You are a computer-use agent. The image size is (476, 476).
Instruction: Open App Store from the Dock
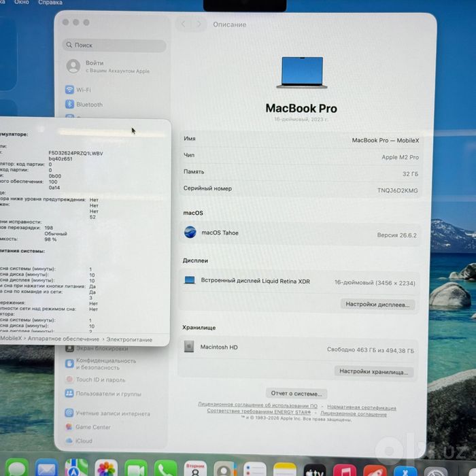pyautogui.click(x=405, y=470)
